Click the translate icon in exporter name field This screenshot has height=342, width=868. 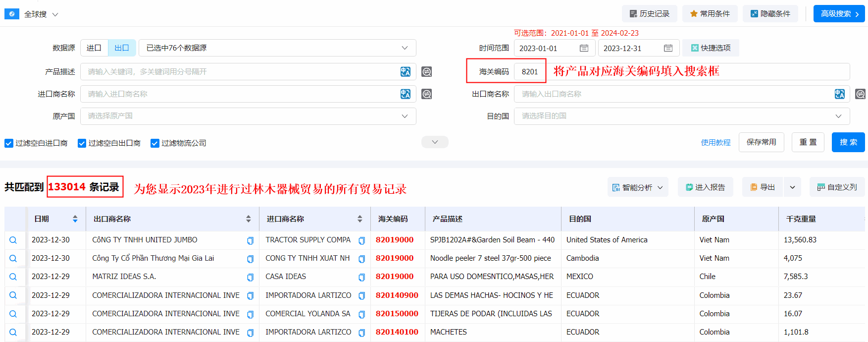[x=839, y=94]
